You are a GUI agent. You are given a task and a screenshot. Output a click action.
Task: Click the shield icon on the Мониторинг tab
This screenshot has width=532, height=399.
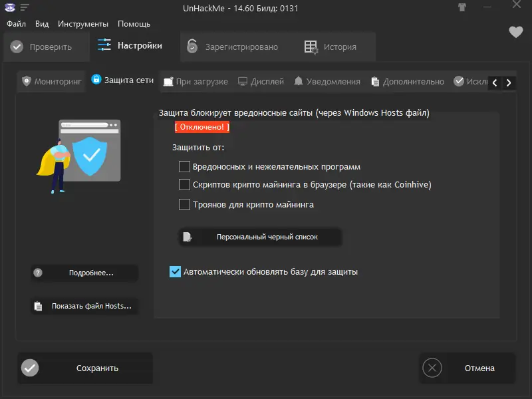click(x=27, y=81)
